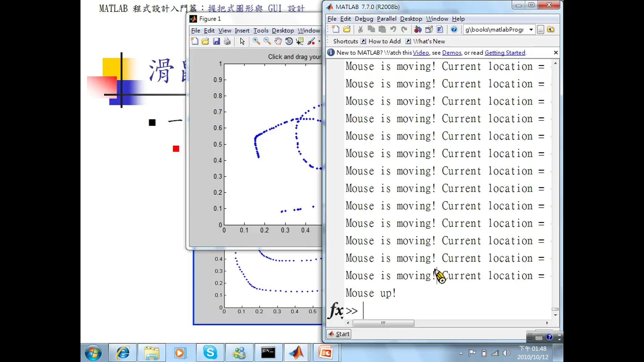Viewport: 644px width, 362px height.
Task: Toggle the Brush data tool
Action: coord(311,41)
